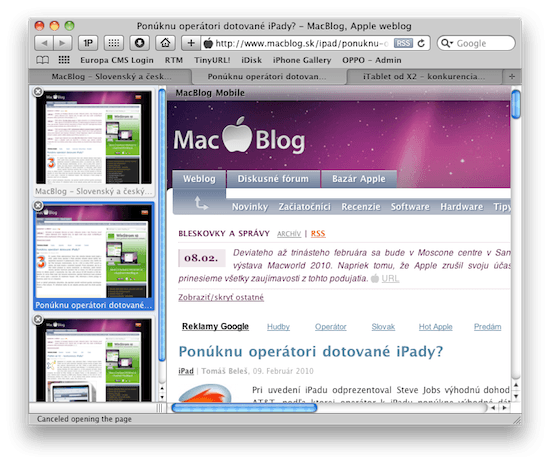Reload the current page
This screenshot has height=464, width=550.
coord(422,43)
